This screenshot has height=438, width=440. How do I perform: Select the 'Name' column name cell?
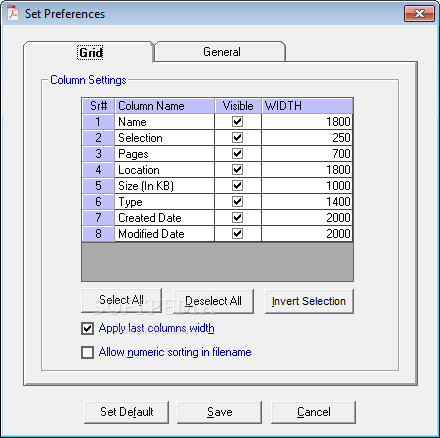(x=165, y=122)
